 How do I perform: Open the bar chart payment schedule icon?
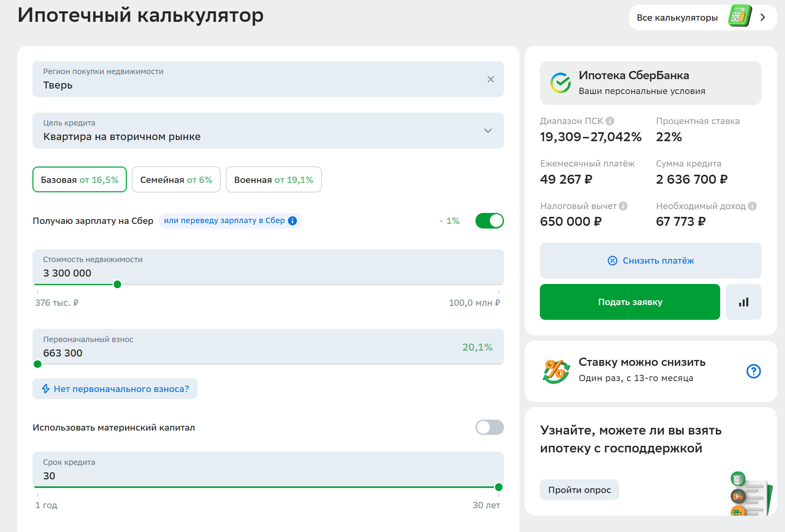[743, 302]
